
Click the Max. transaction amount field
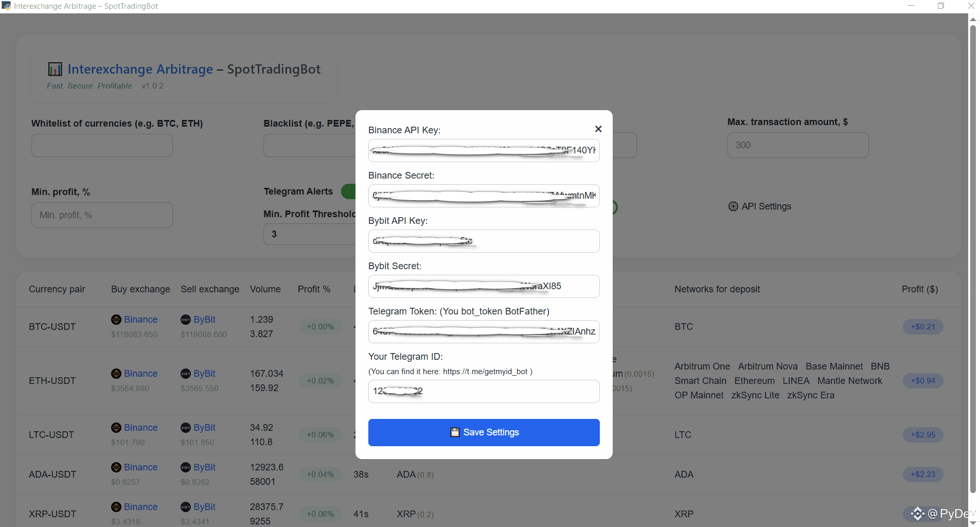tap(797, 145)
